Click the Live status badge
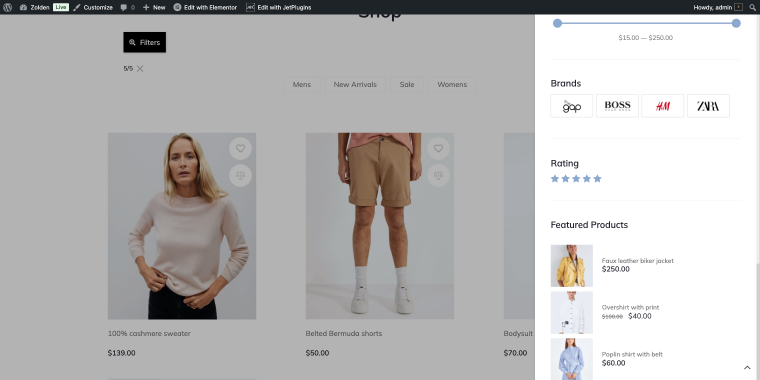The height and width of the screenshot is (380, 760). [x=61, y=7]
